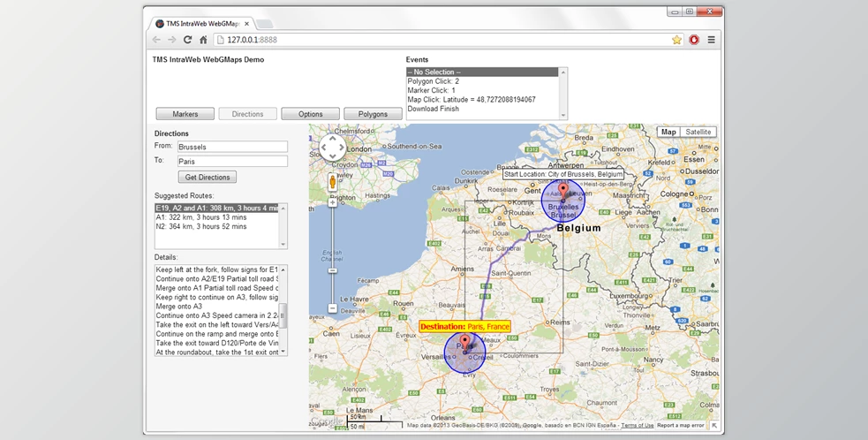This screenshot has width=868, height=440.
Task: Open the map Terms of Use link
Action: point(638,426)
